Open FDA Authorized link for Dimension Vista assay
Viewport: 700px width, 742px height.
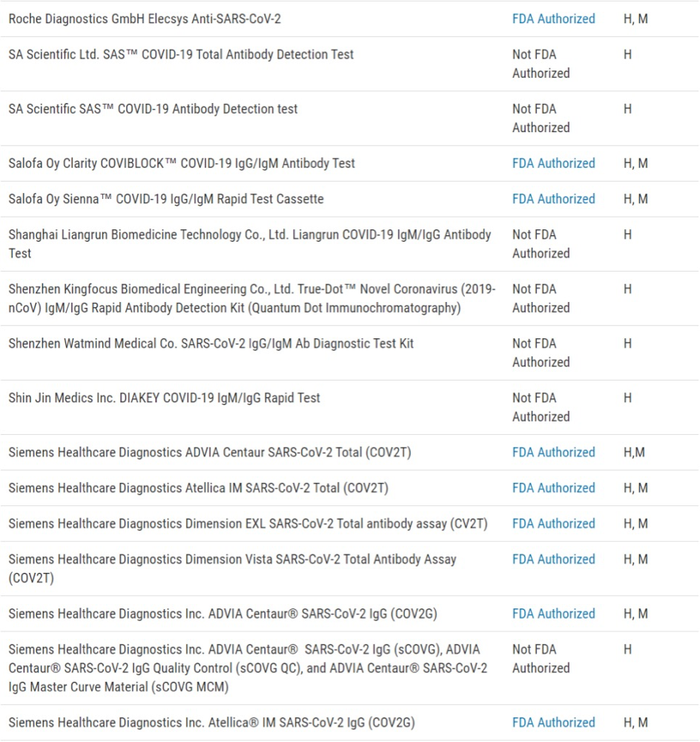[x=553, y=559]
